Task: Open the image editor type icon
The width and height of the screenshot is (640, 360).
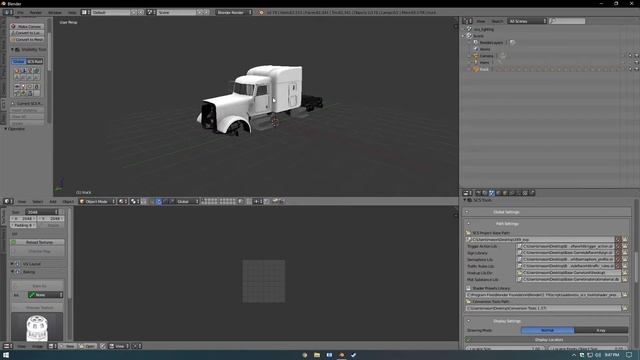Action: pyautogui.click(x=8, y=346)
